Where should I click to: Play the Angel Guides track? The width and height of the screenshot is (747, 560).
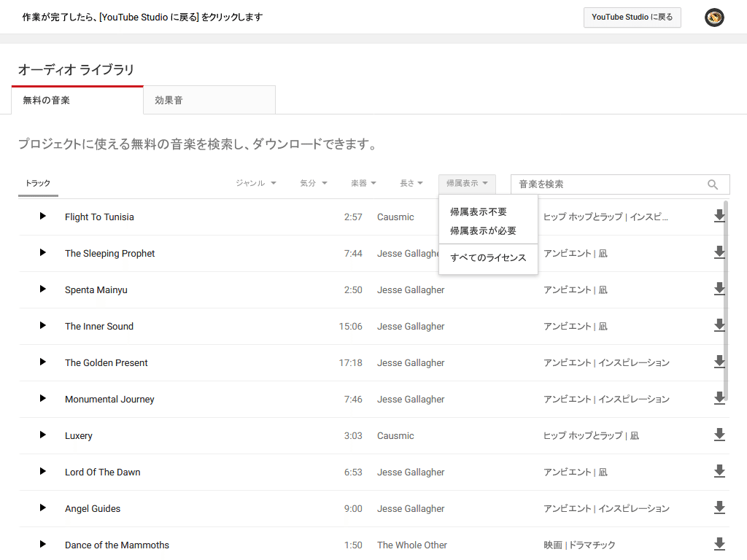(x=43, y=507)
